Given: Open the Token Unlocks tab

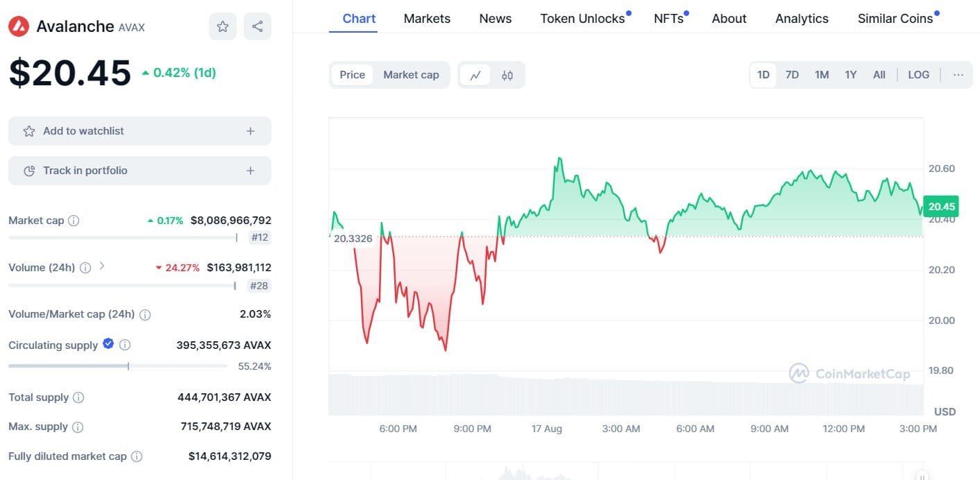Looking at the screenshot, I should click(x=581, y=18).
